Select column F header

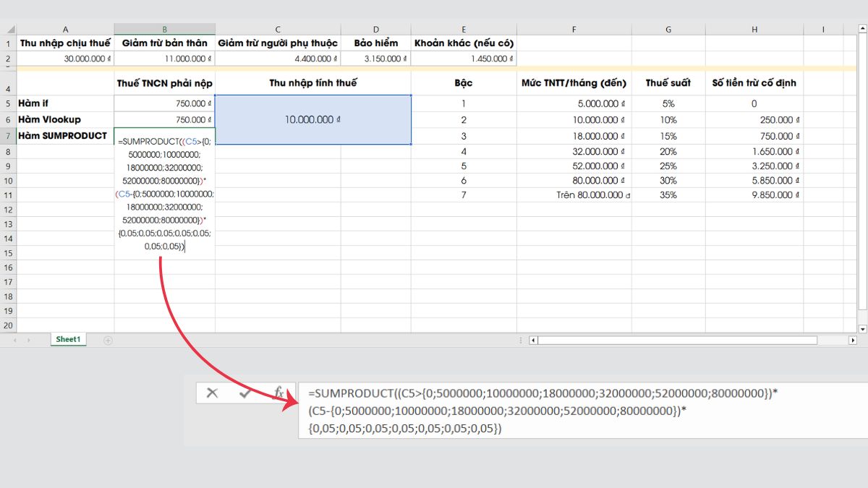point(574,29)
